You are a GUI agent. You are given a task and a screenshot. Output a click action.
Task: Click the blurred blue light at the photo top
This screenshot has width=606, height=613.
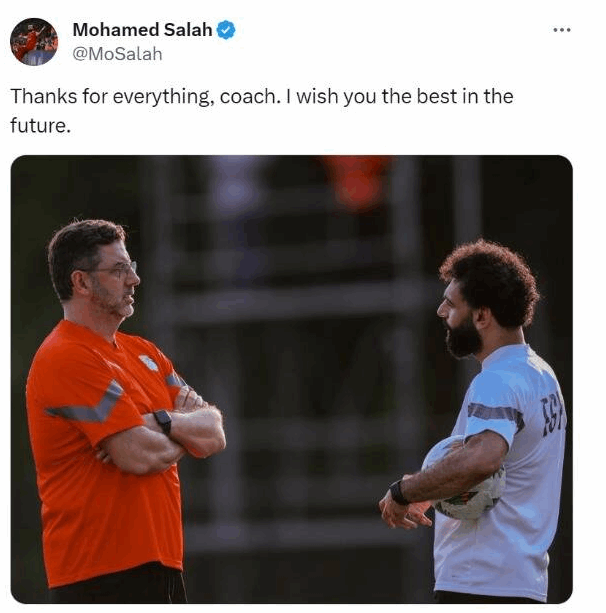(x=235, y=187)
